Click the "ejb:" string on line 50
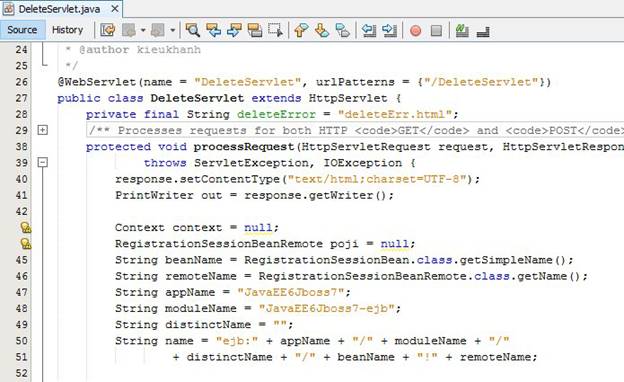Screen dimensions: 624x382 [237, 341]
